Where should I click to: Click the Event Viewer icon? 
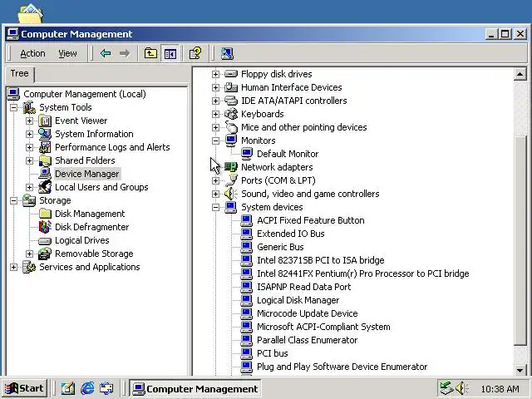tap(45, 121)
